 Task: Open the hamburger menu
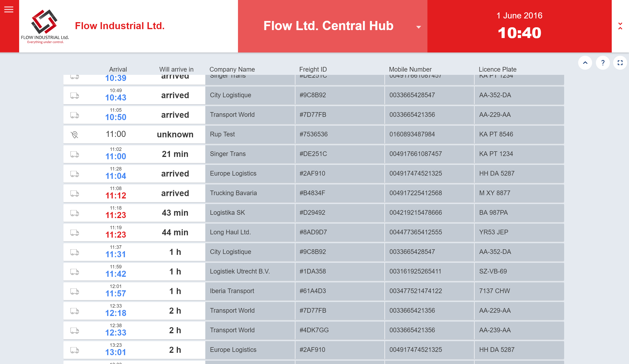tap(9, 10)
